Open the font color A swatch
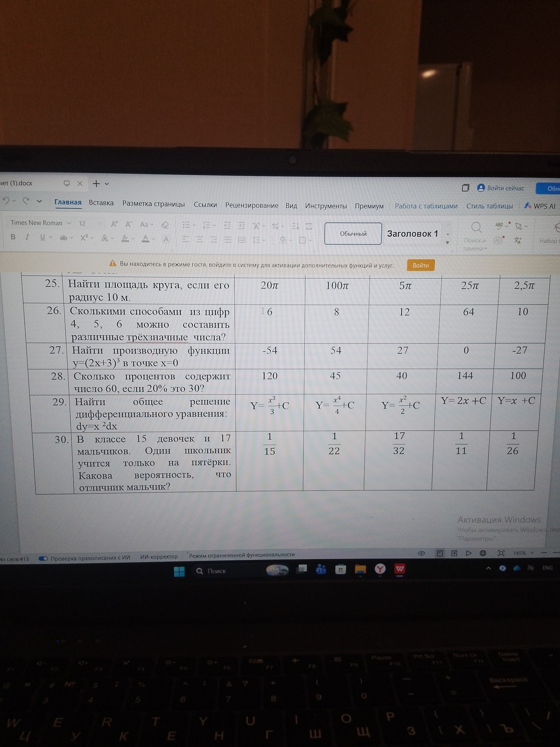This screenshot has height=747, width=560. tap(145, 238)
